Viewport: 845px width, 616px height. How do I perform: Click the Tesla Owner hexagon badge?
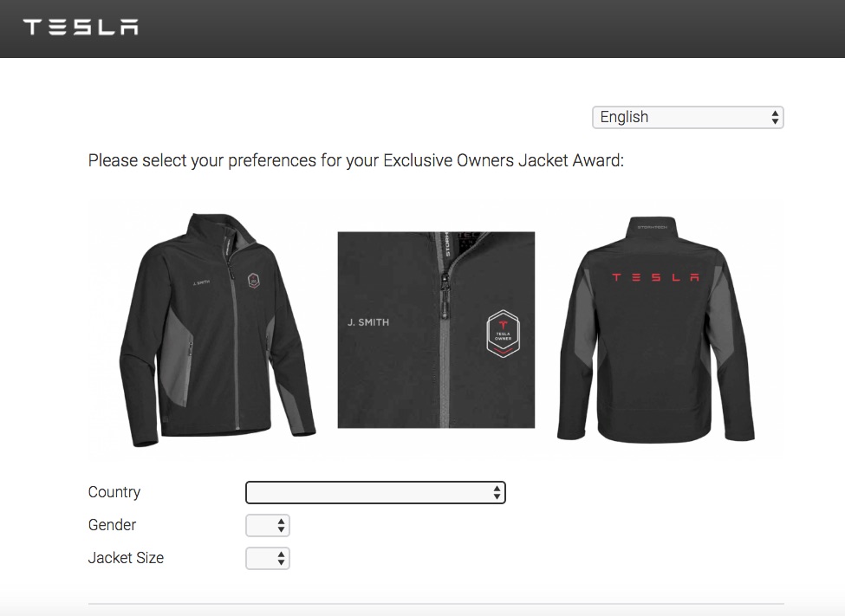[503, 334]
